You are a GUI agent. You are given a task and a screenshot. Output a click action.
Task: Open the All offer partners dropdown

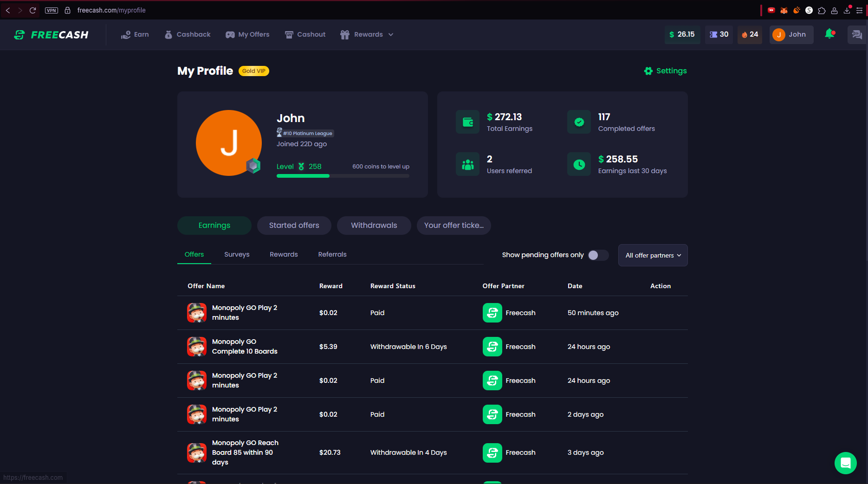point(653,255)
